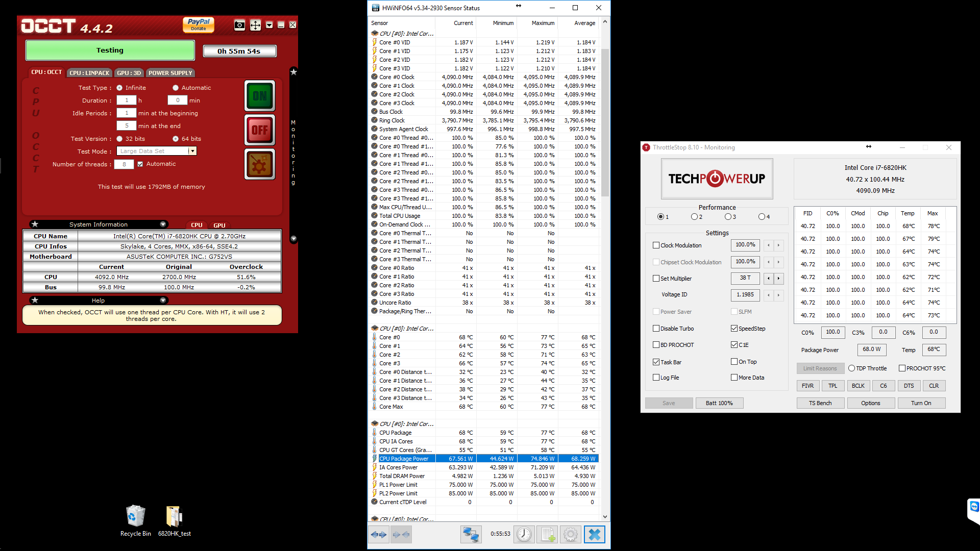Click the green Testing progress bar
Viewport: 980px width, 551px height.
click(110, 51)
